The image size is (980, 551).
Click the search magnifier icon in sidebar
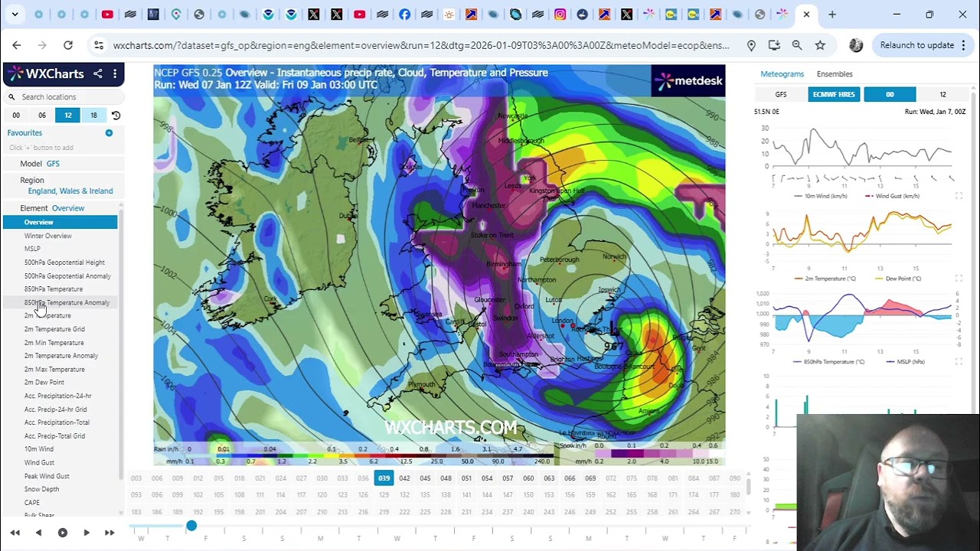click(x=11, y=97)
